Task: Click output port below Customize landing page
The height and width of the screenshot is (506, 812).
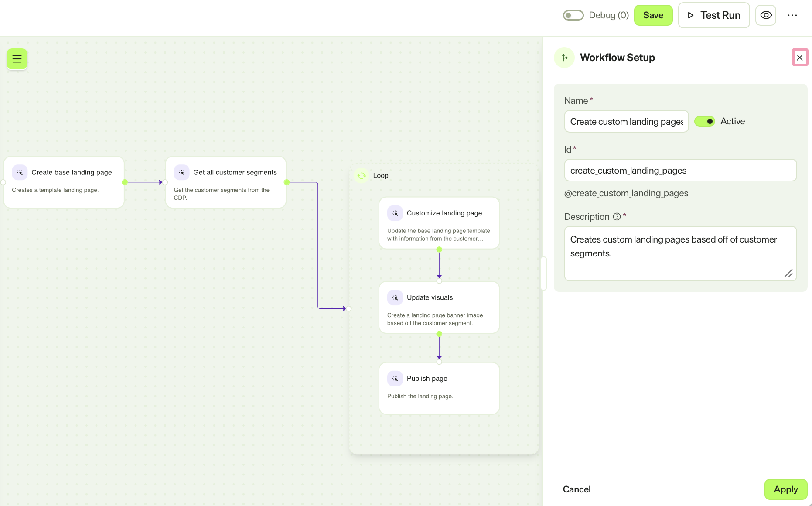Action: point(439,250)
